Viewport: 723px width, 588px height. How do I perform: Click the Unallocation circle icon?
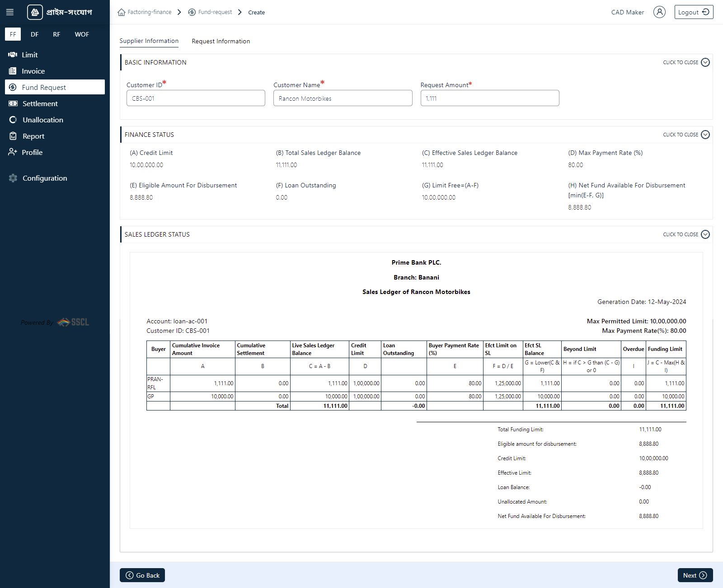(13, 120)
